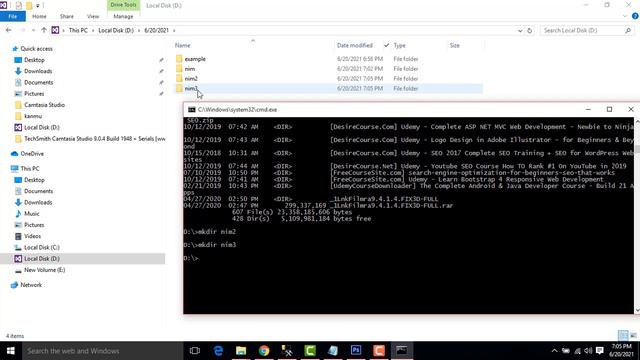Expand the ribbon with the chevron
This screenshot has height=360, width=640.
tap(624, 16)
